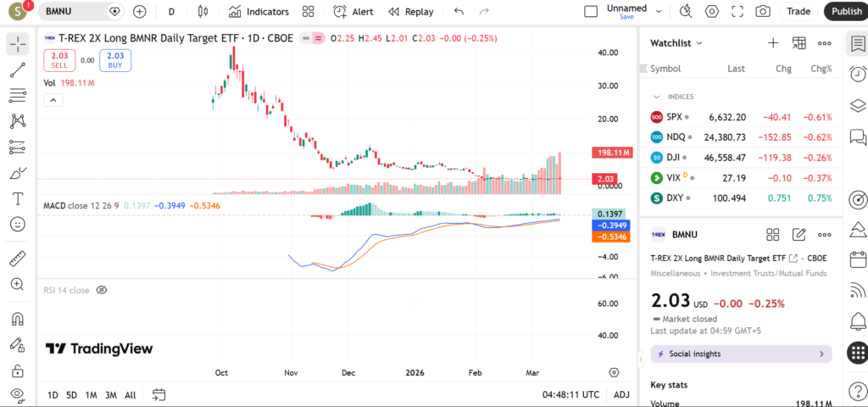Viewport: 868px width, 407px height.
Task: Take a snapshot with camera icon
Action: (x=763, y=12)
